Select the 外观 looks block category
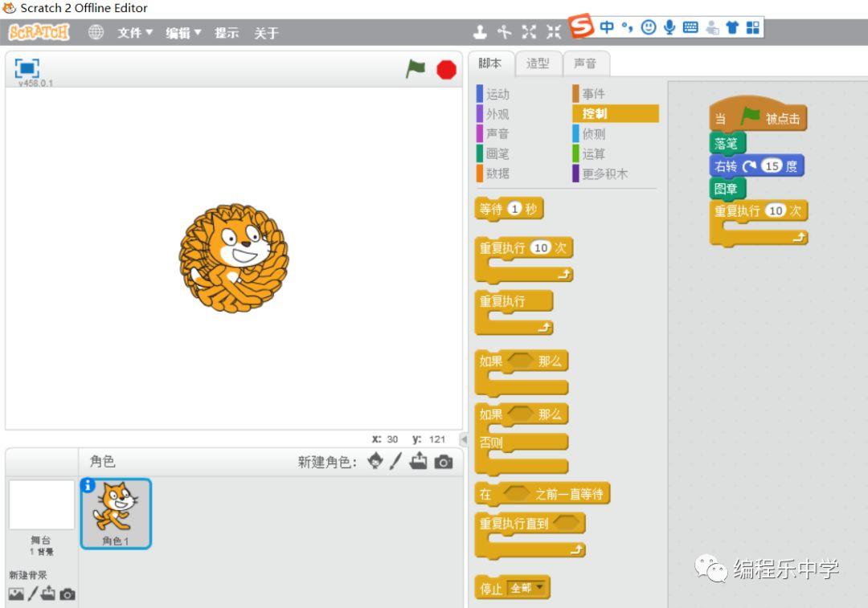The width and height of the screenshot is (868, 608). [497, 114]
